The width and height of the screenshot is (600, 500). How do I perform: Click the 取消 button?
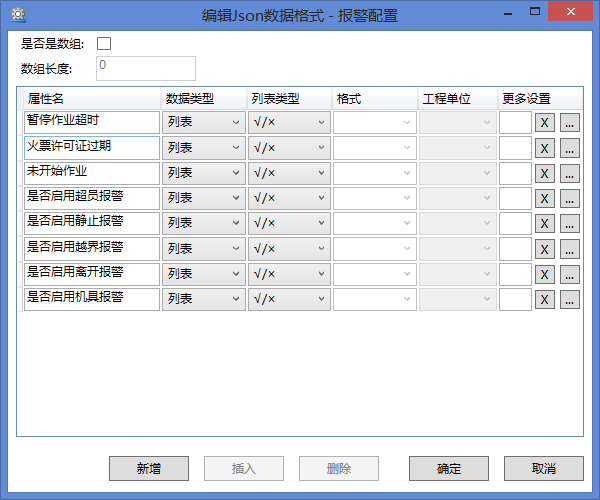(x=543, y=468)
